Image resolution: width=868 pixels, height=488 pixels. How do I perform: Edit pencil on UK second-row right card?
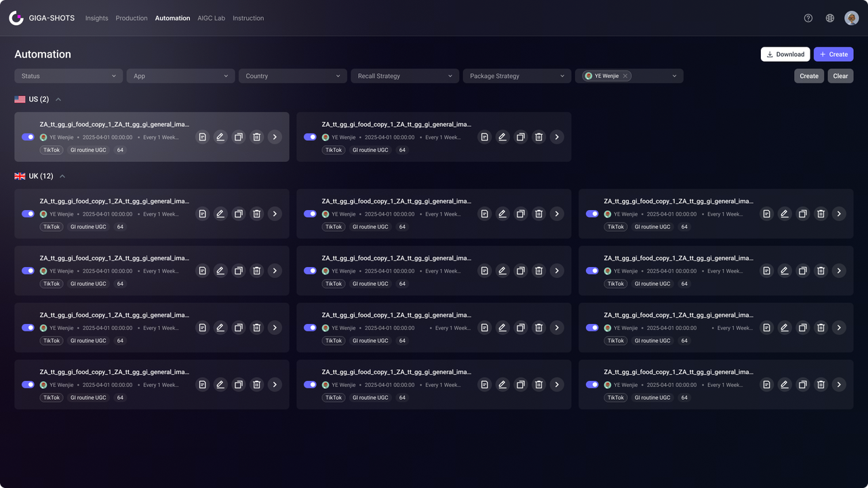[x=785, y=270]
